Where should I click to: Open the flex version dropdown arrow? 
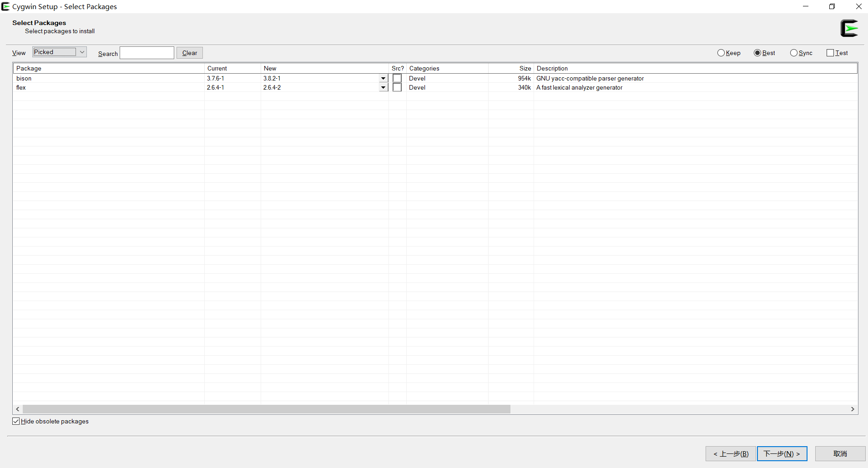coord(383,87)
